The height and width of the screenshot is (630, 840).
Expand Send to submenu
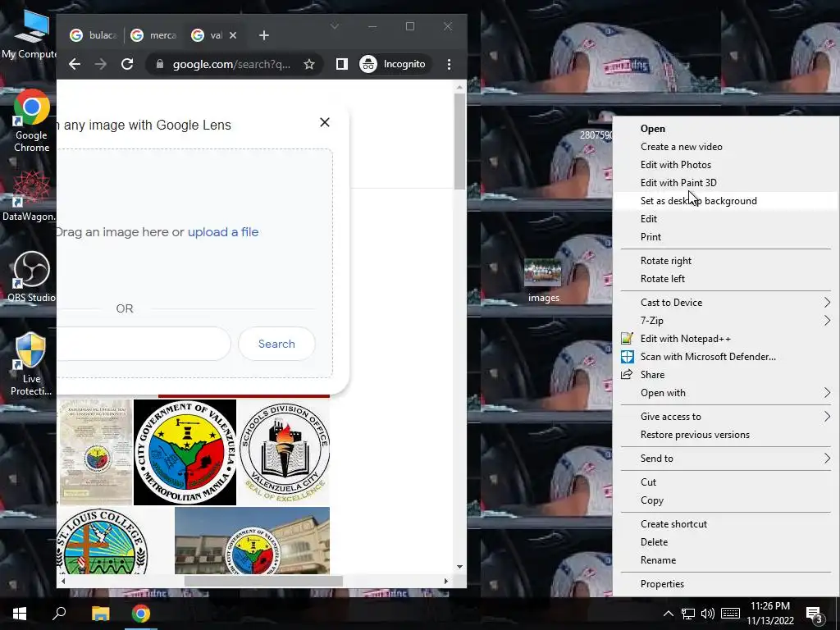725,459
